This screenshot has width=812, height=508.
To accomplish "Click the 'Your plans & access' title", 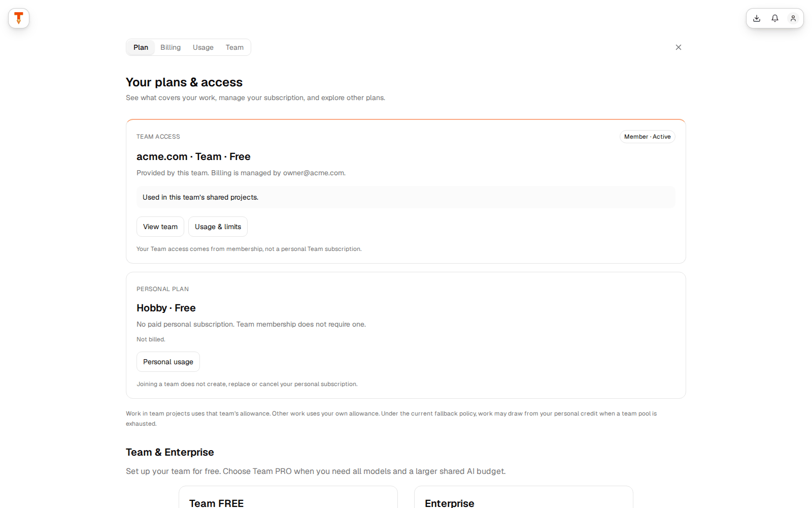I will pos(184,82).
